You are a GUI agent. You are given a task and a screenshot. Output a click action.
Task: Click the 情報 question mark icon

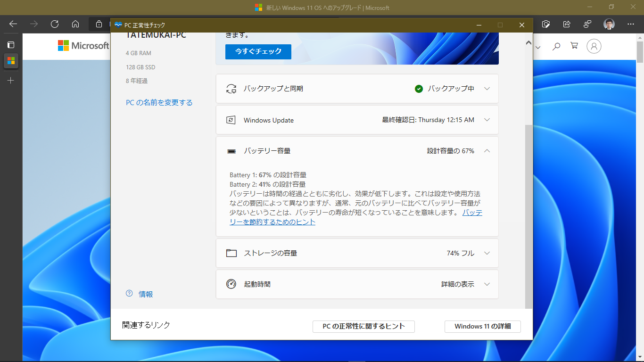(x=129, y=294)
